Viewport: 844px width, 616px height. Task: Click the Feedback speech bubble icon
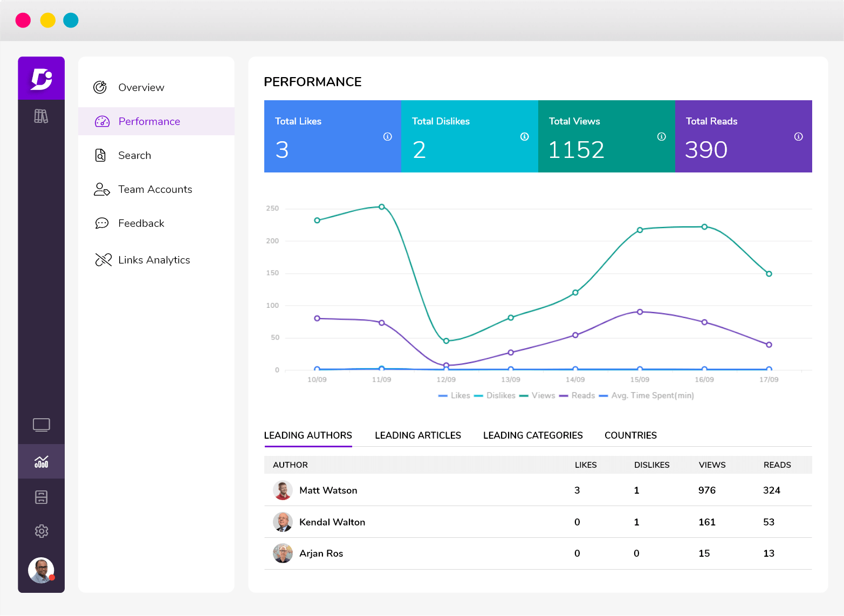tap(101, 223)
